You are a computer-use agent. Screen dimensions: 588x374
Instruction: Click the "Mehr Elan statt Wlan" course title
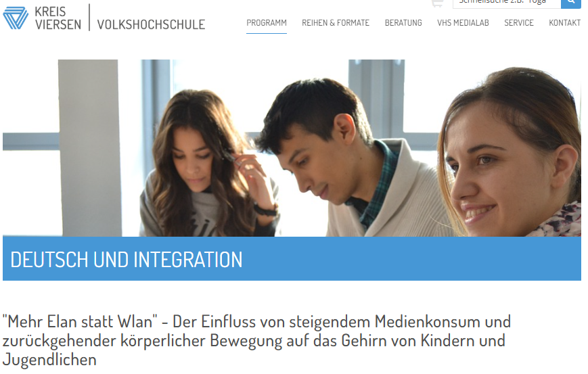pyautogui.click(x=256, y=341)
